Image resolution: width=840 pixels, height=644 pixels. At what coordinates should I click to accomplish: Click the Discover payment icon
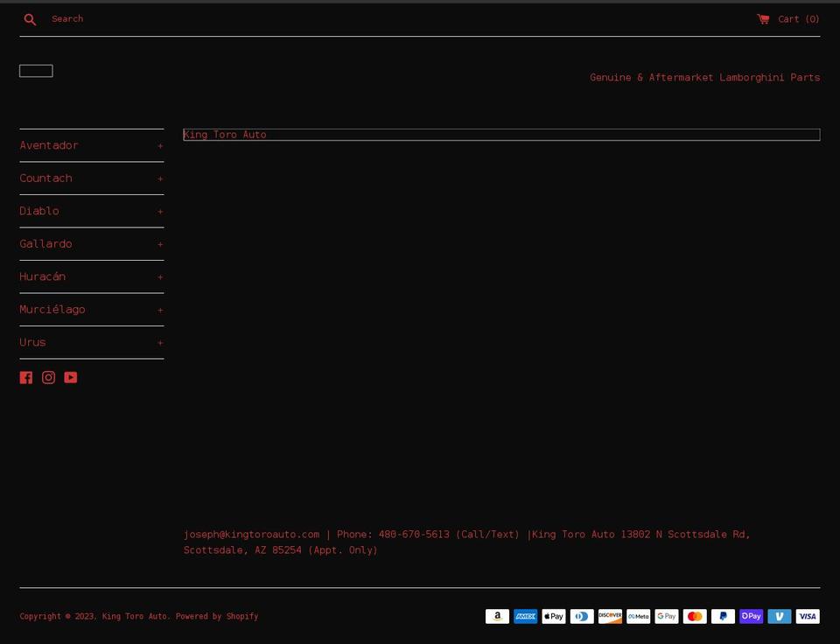(x=610, y=616)
